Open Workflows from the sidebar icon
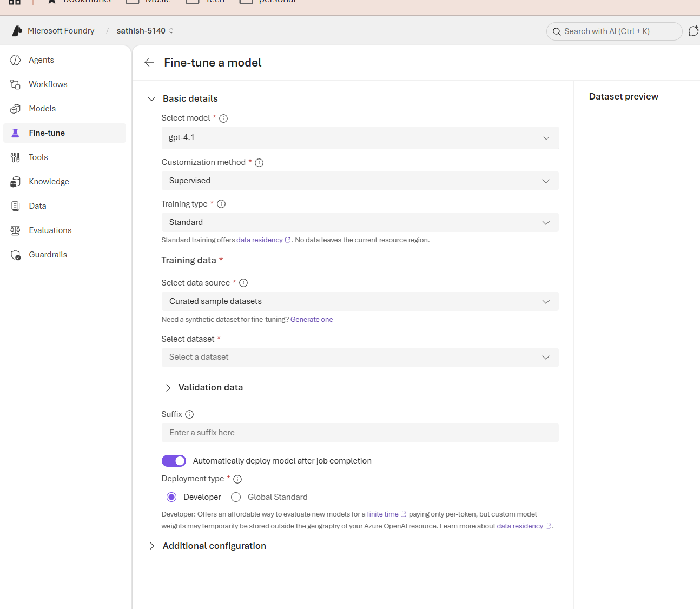 (16, 84)
